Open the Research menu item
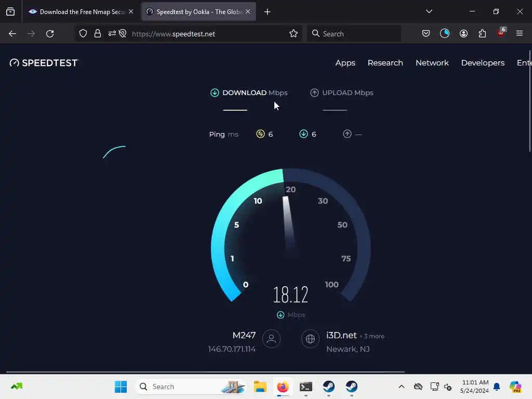Screen dimensions: 532x399 click(x=385, y=63)
